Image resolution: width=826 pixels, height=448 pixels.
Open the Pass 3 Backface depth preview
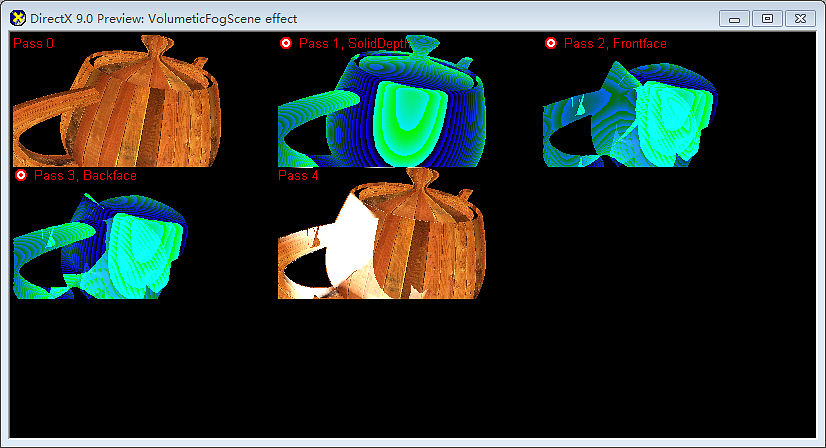(x=101, y=246)
